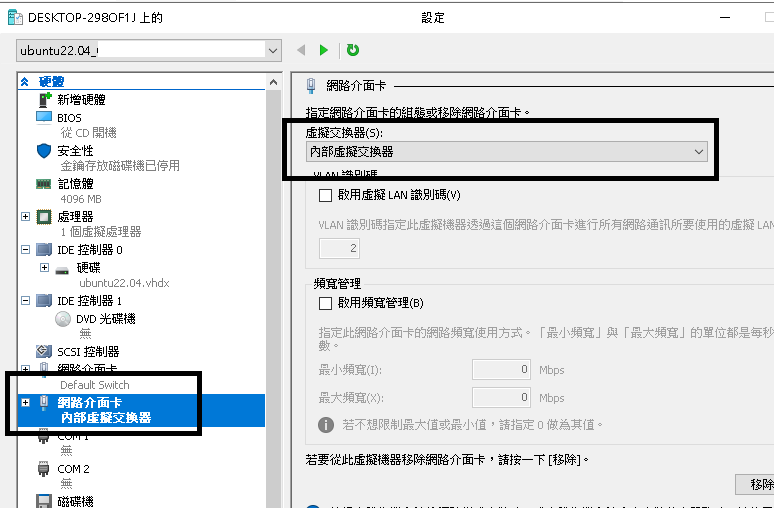Select the DVD 光碟機 disc icon
Viewport: 774px width, 508px height.
pyautogui.click(x=62, y=319)
